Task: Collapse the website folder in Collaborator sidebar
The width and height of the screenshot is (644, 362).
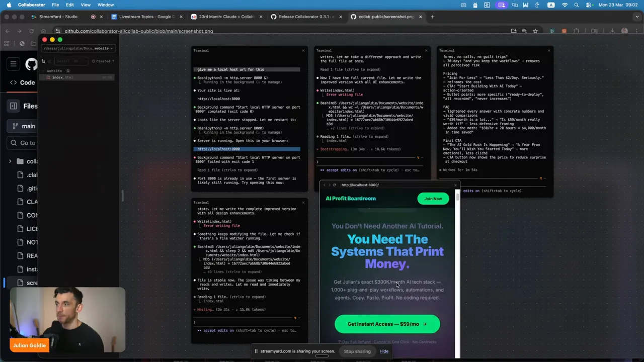Action: [x=43, y=71]
